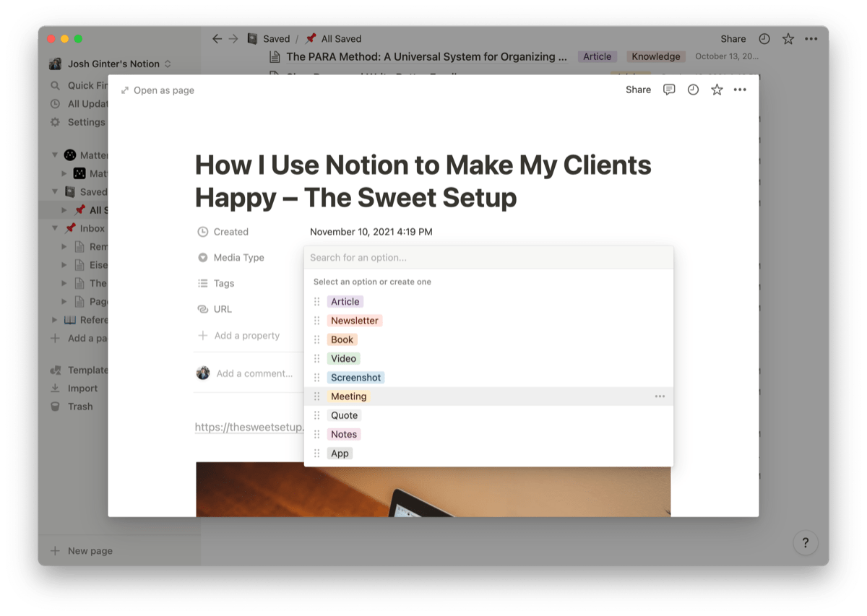867x616 pixels.
Task: Expand the Reference section in sidebar
Action: [x=55, y=320]
